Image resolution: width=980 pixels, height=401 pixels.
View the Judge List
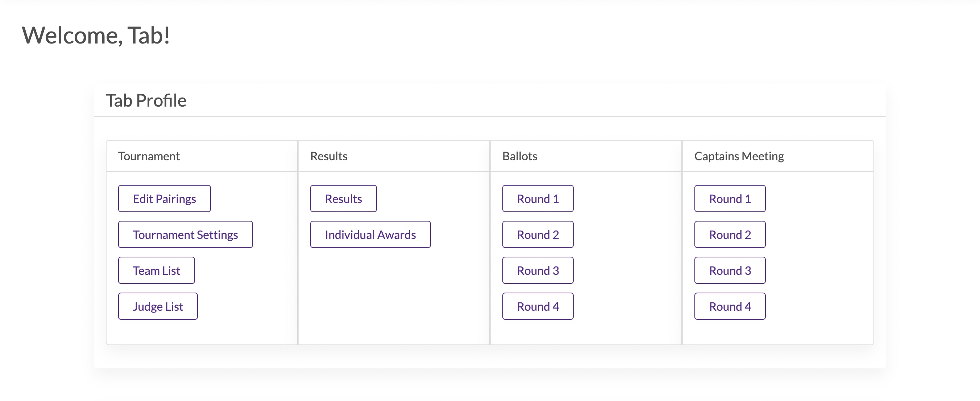pos(158,306)
